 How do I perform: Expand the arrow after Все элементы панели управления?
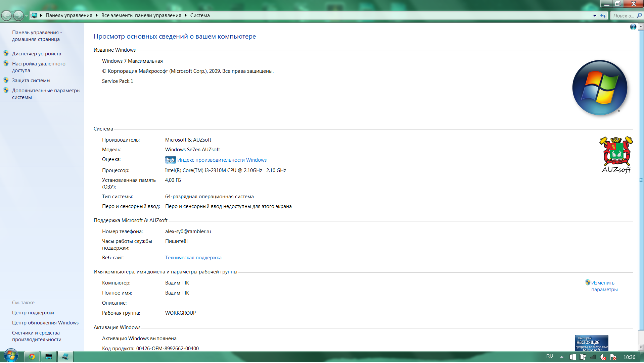(185, 15)
